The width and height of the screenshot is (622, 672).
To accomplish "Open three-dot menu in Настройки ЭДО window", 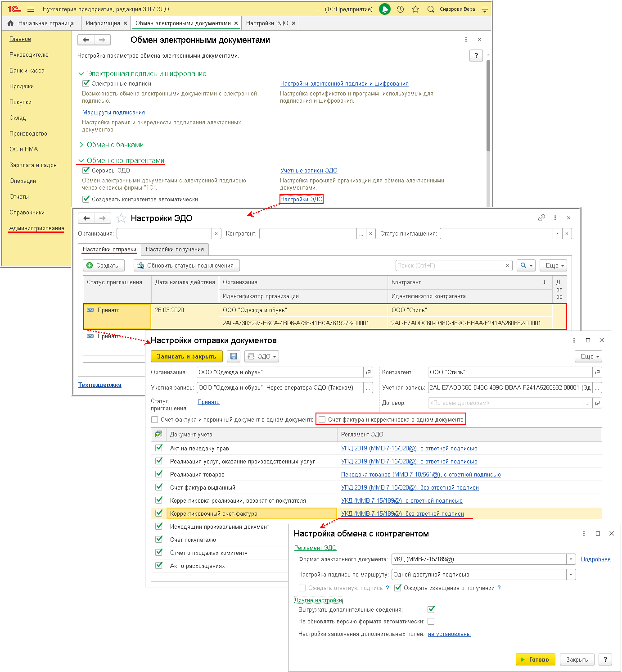I will click(555, 218).
